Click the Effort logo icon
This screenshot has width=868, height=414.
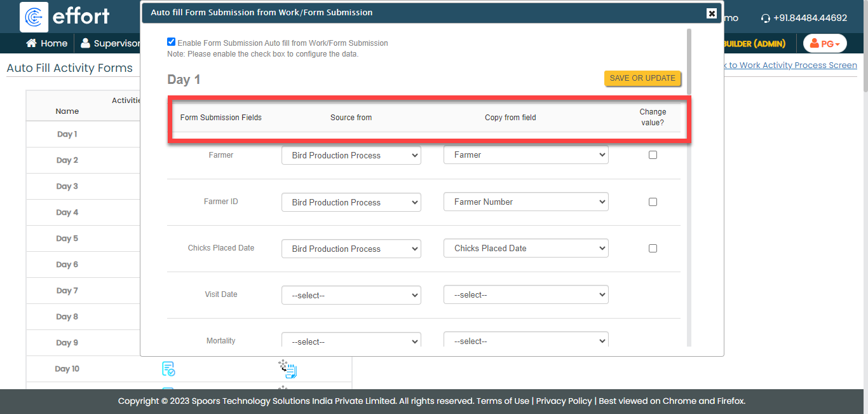click(34, 17)
